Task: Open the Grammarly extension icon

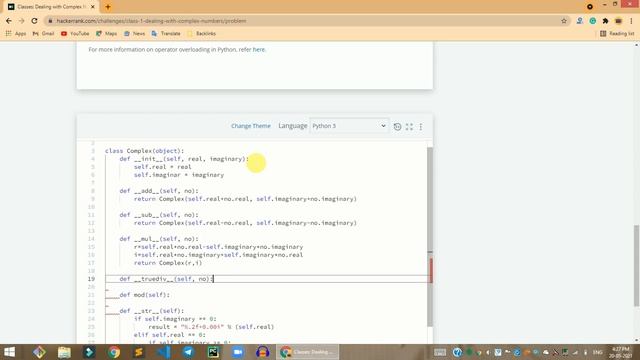Action: pyautogui.click(x=593, y=21)
